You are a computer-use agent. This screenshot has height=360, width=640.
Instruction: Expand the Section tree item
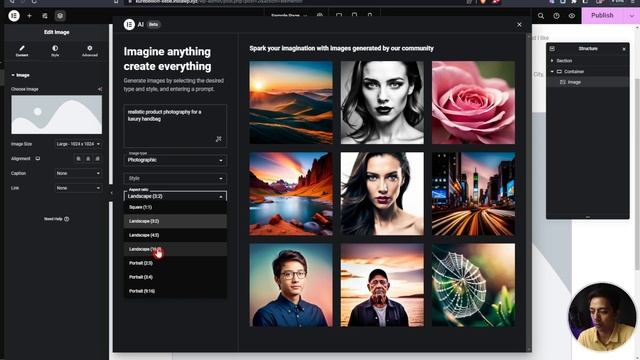pyautogui.click(x=552, y=61)
